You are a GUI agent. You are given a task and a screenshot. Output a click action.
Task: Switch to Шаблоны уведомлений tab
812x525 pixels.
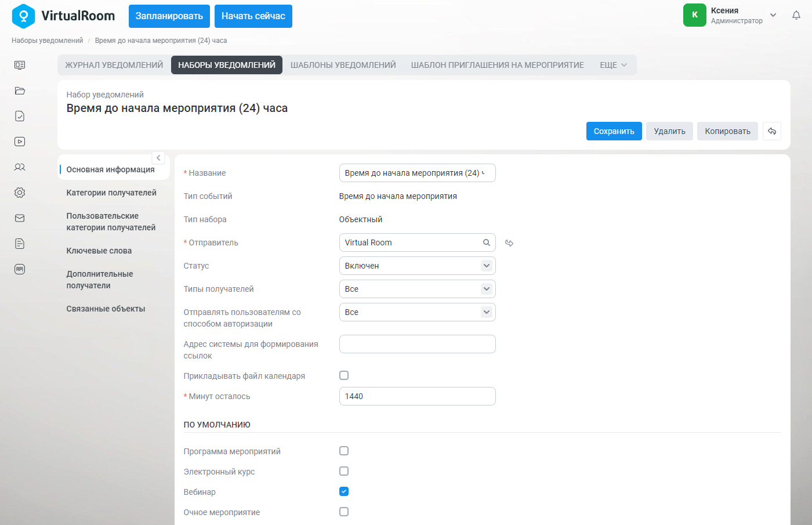pos(343,65)
